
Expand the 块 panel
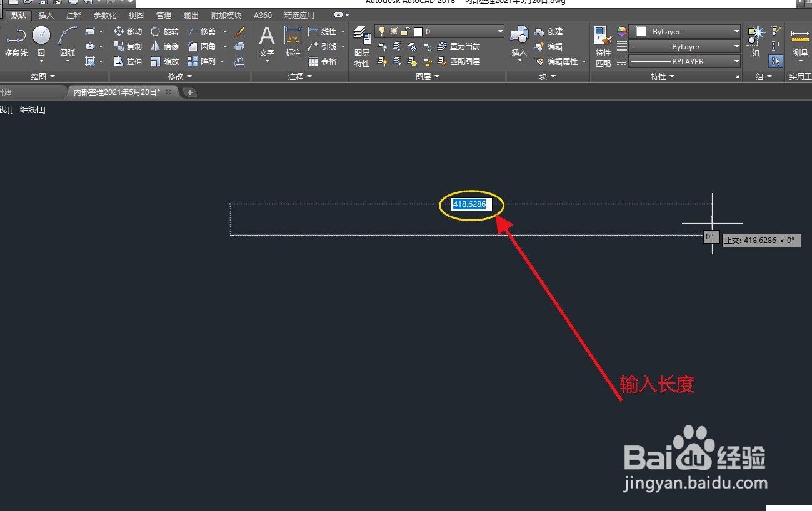click(x=548, y=76)
